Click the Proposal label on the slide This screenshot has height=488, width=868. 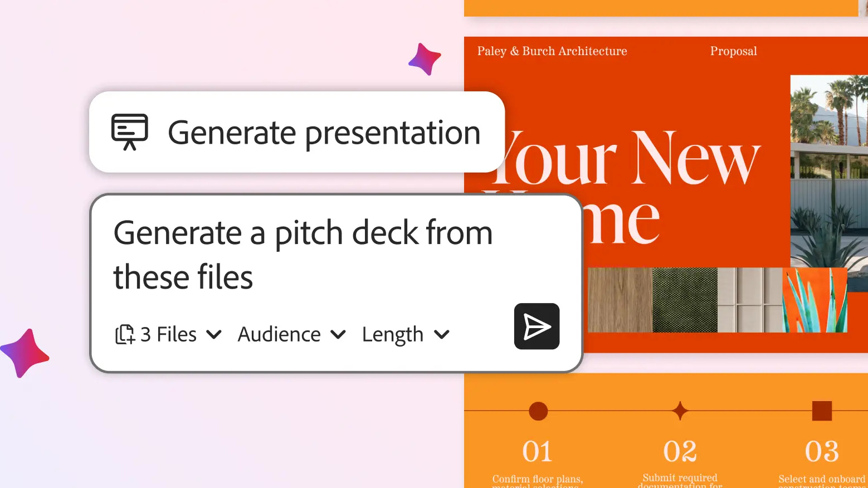[733, 51]
